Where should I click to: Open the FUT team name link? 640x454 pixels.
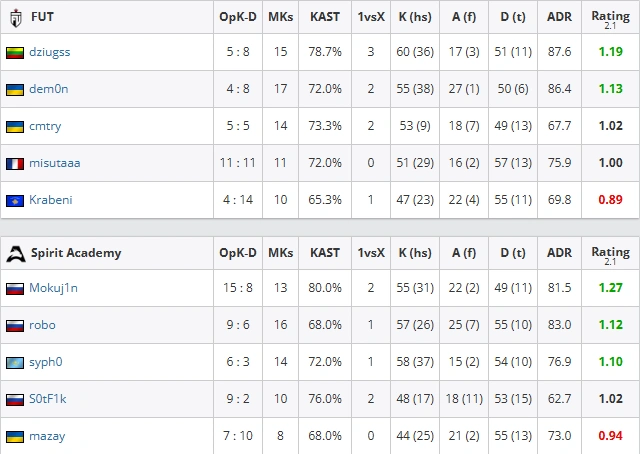pos(42,17)
